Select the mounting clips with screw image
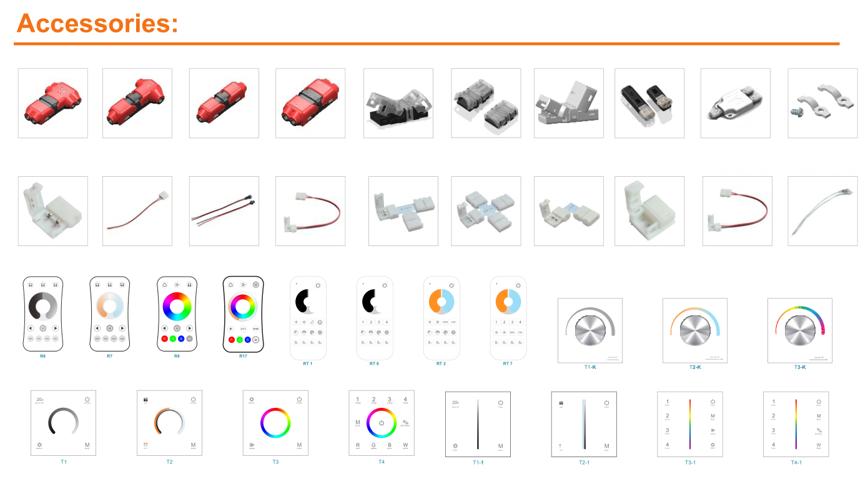 click(822, 103)
